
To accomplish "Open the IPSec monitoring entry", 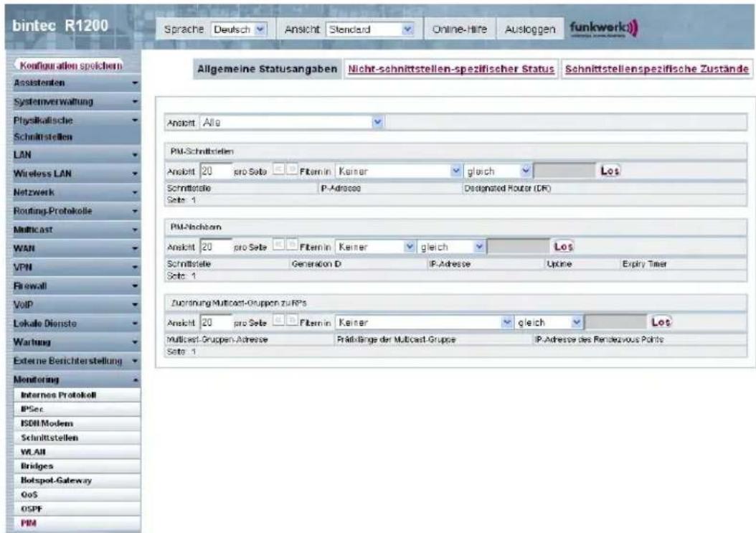I will tap(77, 409).
